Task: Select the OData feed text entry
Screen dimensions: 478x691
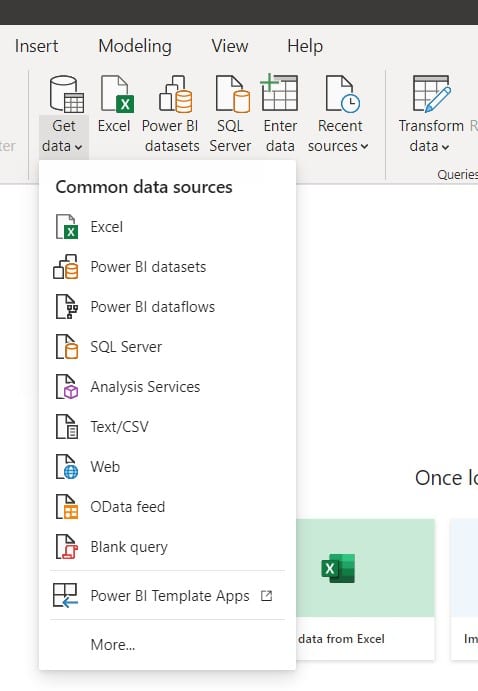Action: 127,507
